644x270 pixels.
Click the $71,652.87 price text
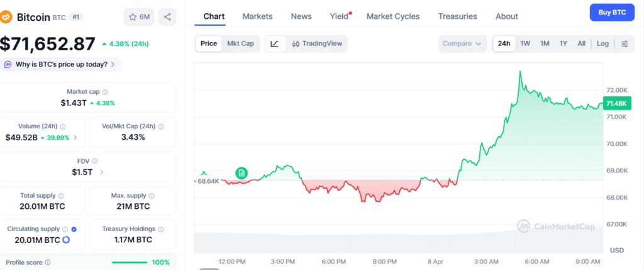48,44
